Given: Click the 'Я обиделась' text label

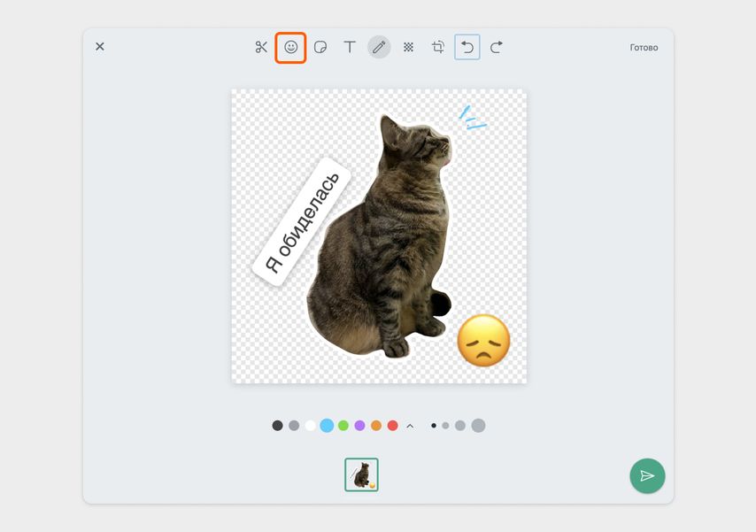Looking at the screenshot, I should [302, 222].
